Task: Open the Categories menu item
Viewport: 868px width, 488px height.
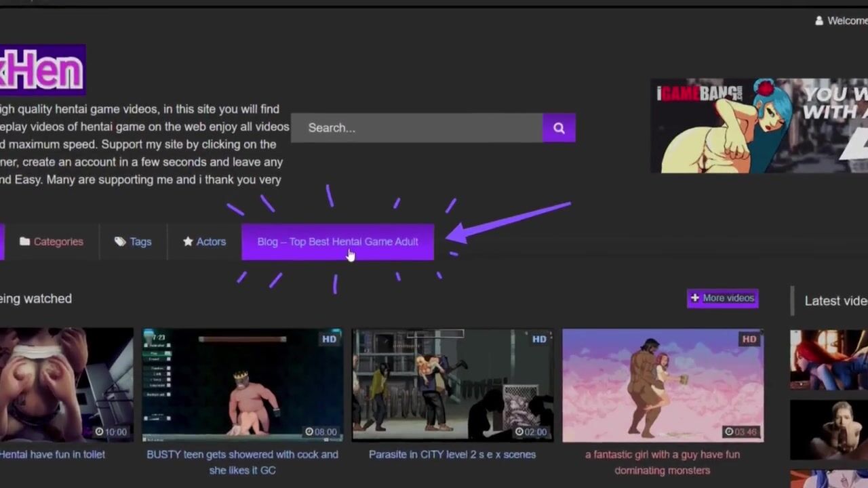Action: coord(58,242)
